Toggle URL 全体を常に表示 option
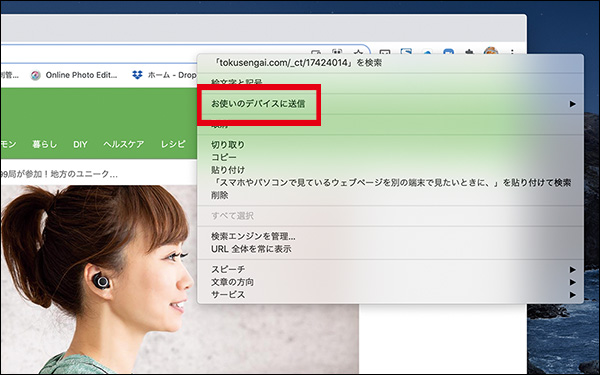 coord(390,249)
